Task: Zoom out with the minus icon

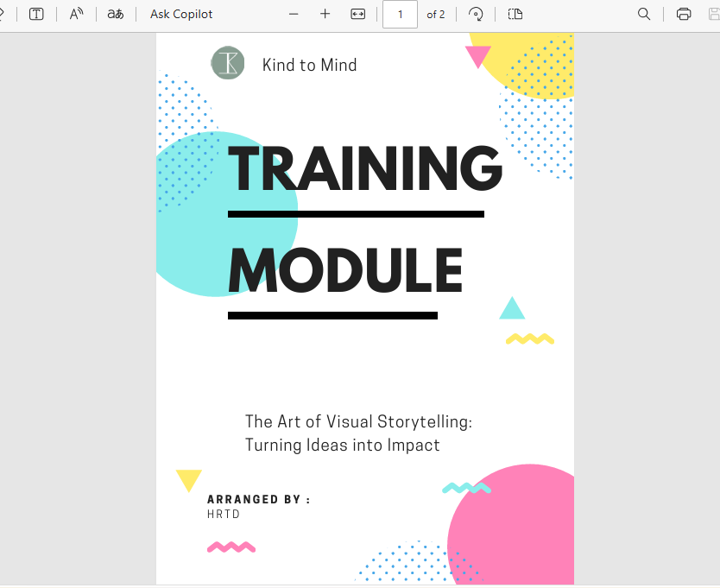Action: tap(294, 14)
